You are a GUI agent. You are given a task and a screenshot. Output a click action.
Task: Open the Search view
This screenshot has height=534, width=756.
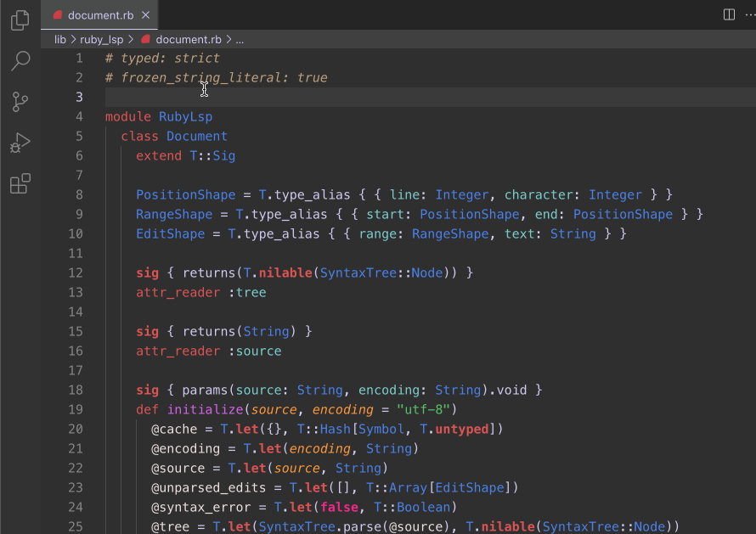[x=20, y=60]
